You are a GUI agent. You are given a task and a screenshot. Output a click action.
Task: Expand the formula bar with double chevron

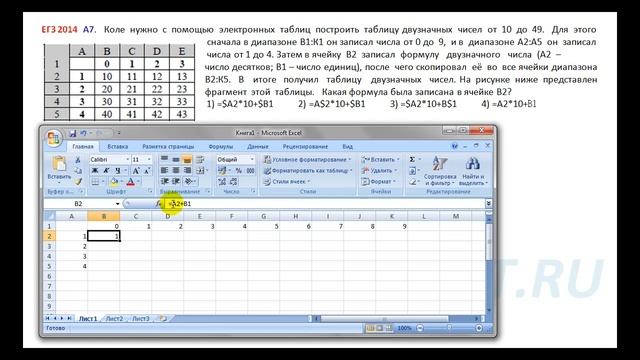488,203
